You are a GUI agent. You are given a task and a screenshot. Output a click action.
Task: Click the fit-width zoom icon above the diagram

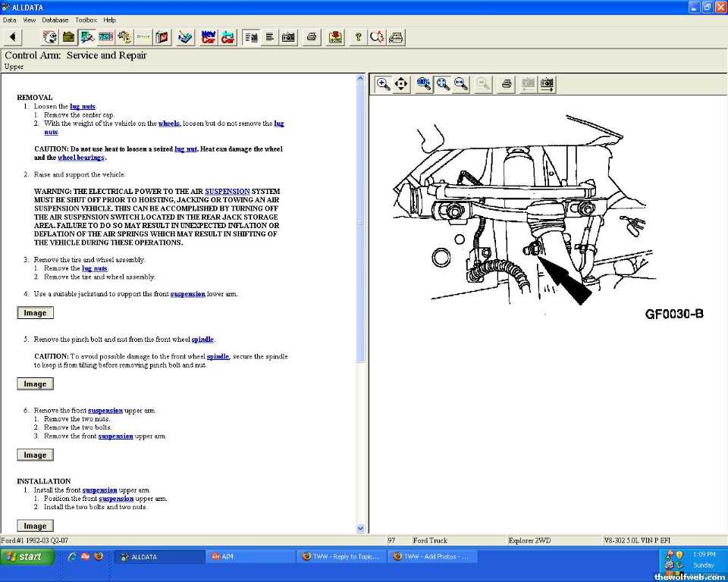point(461,83)
